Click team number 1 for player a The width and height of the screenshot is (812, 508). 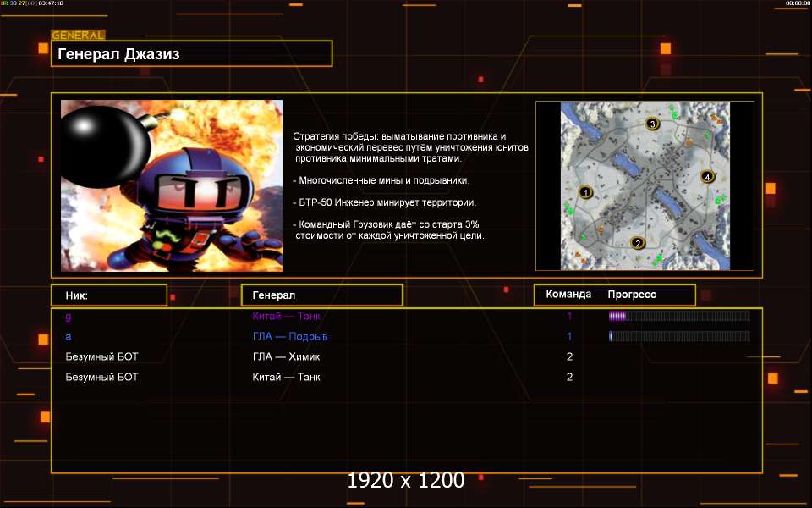pos(569,336)
